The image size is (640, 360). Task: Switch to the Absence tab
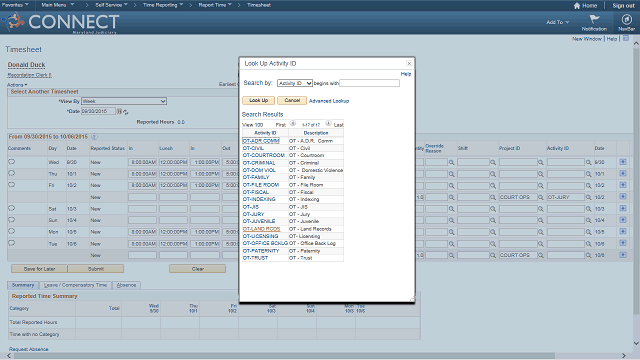click(x=126, y=285)
